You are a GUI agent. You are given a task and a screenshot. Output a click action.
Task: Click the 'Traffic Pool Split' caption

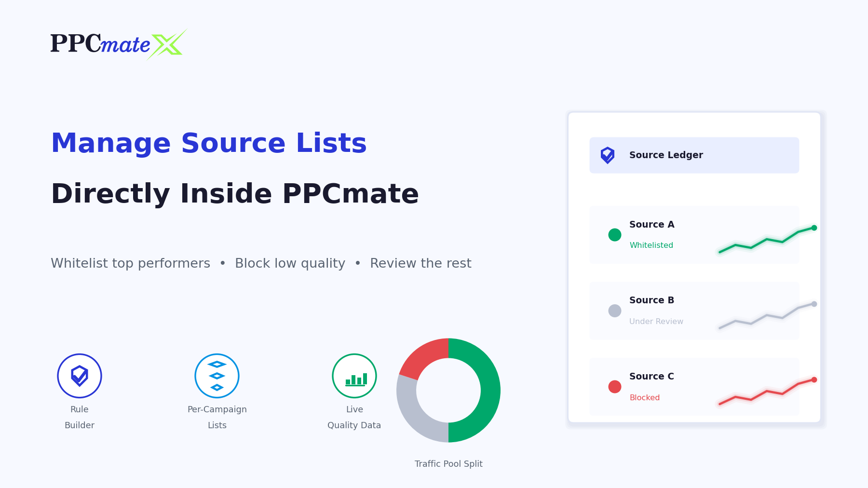click(x=448, y=464)
